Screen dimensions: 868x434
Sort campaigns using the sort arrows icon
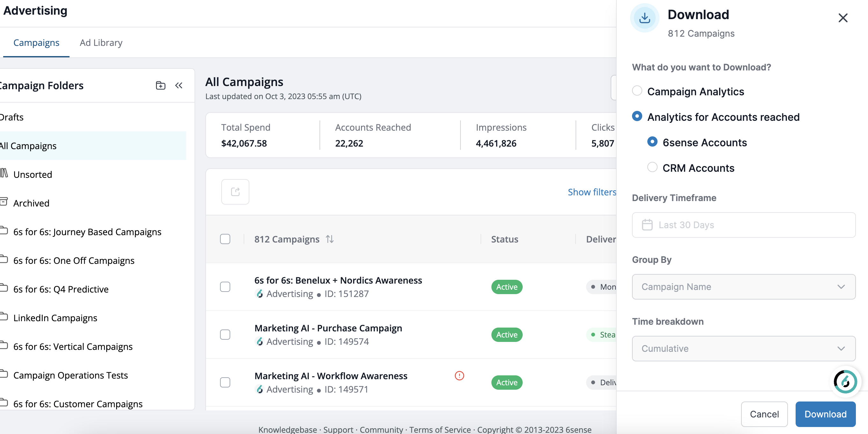[329, 239]
